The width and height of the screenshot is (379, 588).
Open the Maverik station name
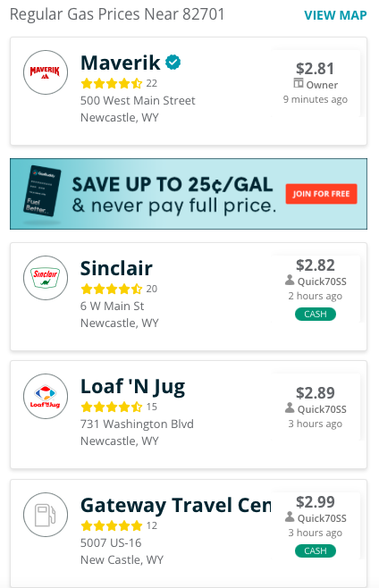pos(121,63)
